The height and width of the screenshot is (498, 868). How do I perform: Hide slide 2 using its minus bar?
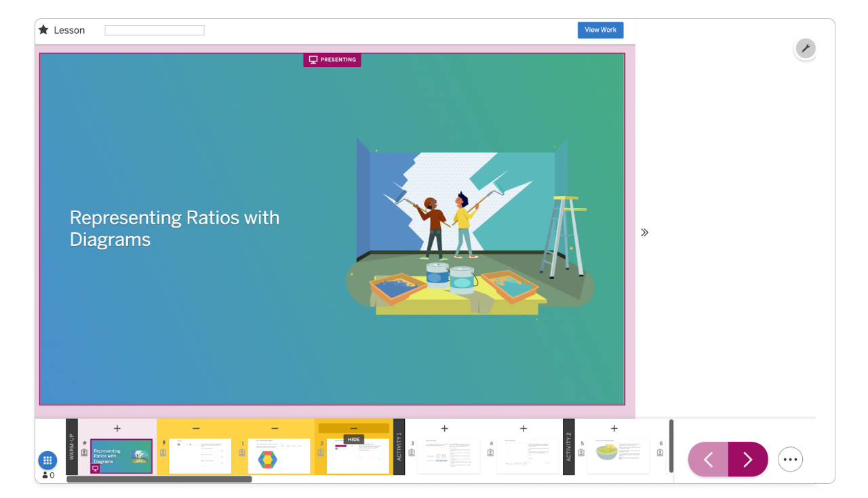[x=353, y=428]
